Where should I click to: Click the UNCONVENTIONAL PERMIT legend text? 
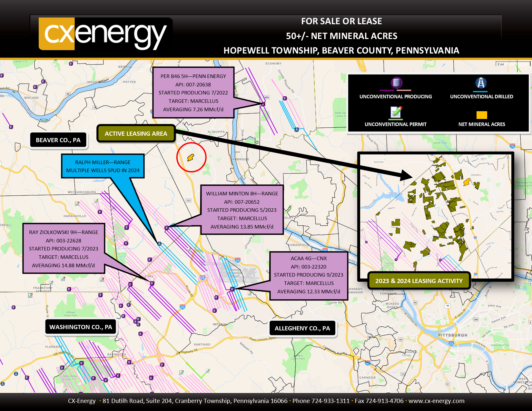point(395,124)
